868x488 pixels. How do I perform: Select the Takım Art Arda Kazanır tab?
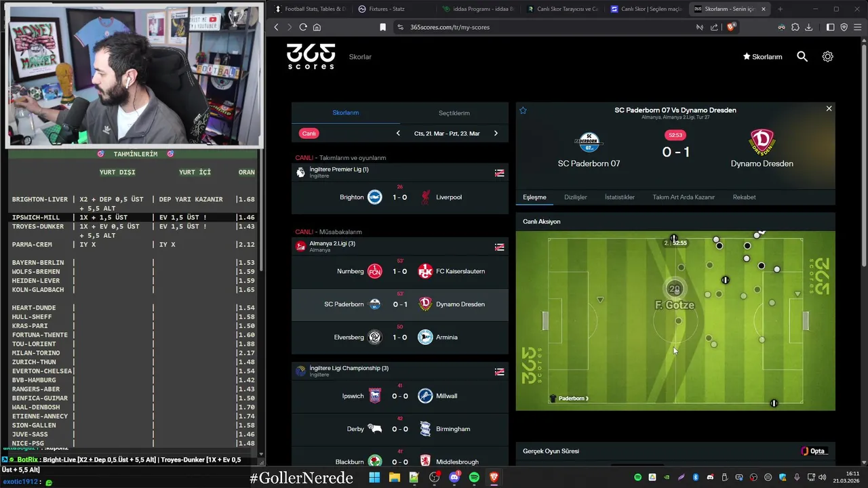[x=684, y=197]
